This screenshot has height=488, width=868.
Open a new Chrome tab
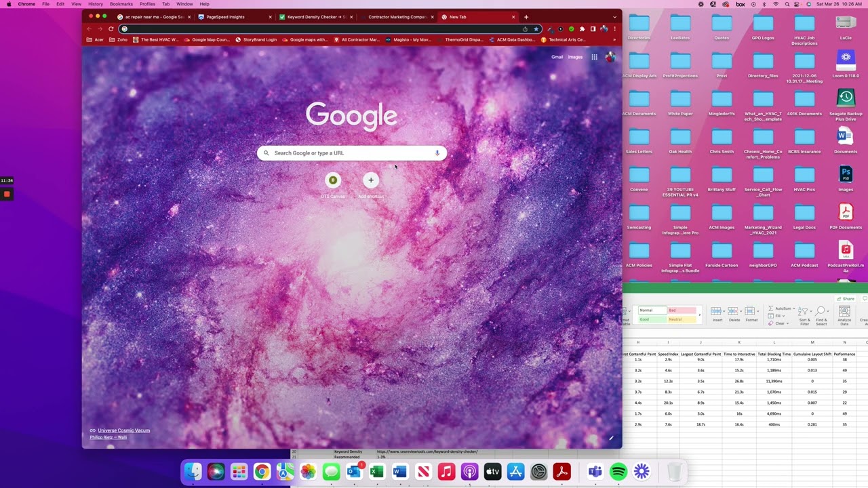point(526,17)
